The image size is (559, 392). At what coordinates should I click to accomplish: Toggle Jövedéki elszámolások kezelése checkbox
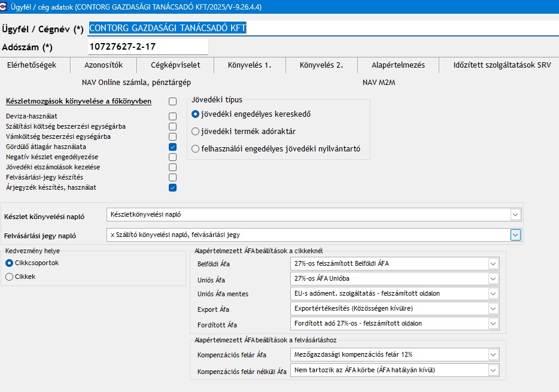coord(172,167)
